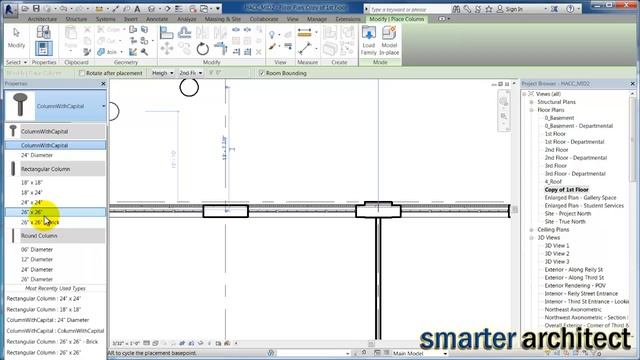Open the Help question mark icon
The height and width of the screenshot is (360, 640).
click(570, 9)
